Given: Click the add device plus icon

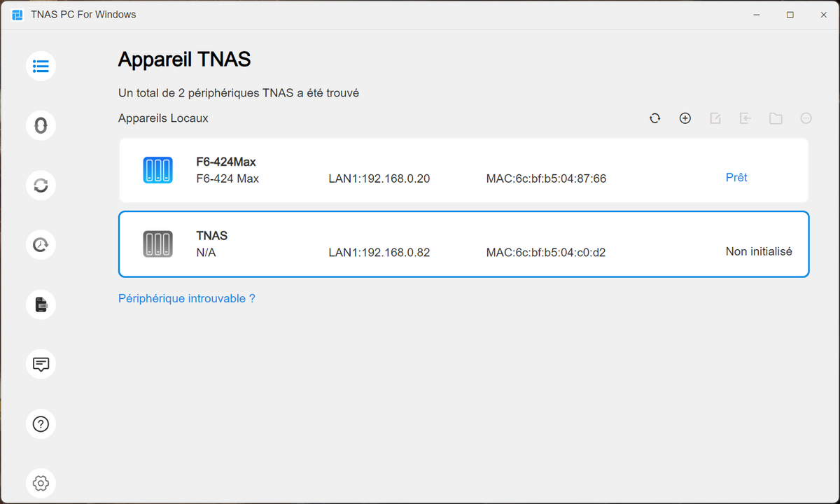Looking at the screenshot, I should coord(685,118).
